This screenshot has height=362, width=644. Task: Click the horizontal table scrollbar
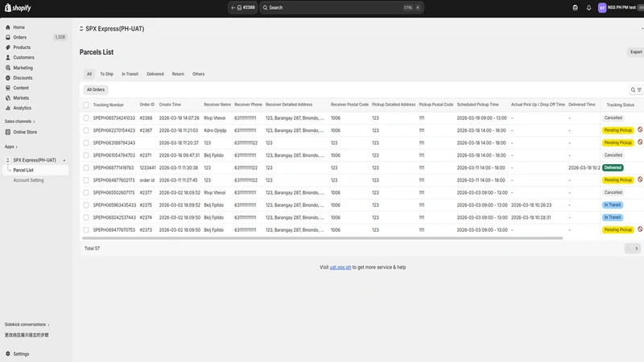[x=323, y=238]
